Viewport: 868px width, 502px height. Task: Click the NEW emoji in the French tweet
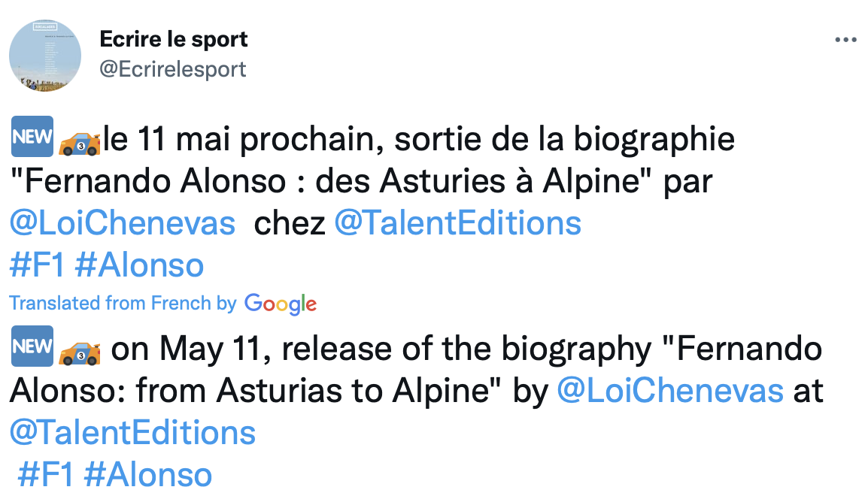[x=32, y=137]
